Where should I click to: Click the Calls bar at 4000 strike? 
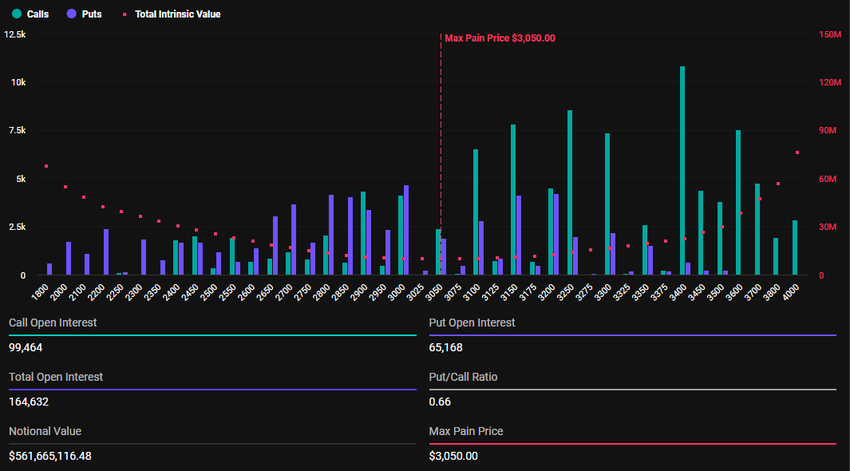pyautogui.click(x=795, y=247)
